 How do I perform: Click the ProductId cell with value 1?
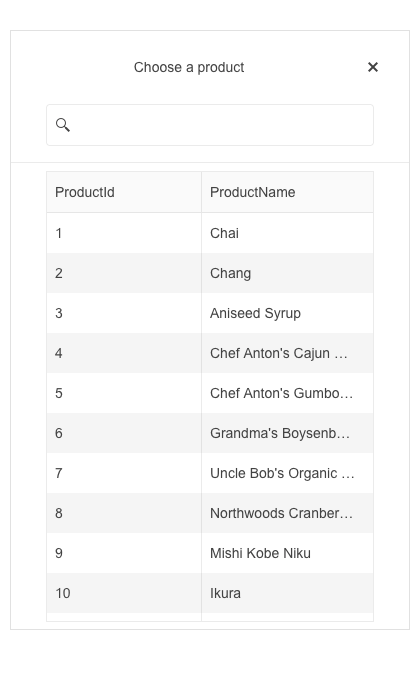124,233
